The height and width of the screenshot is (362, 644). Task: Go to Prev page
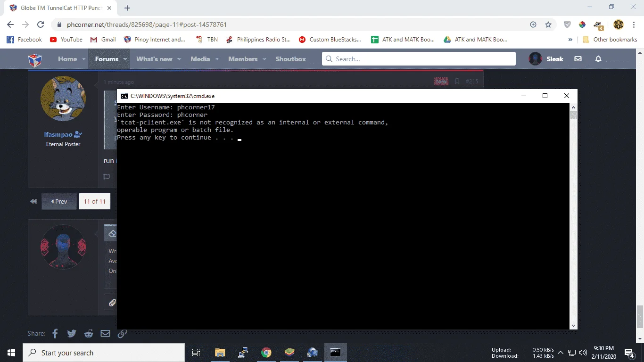click(59, 201)
